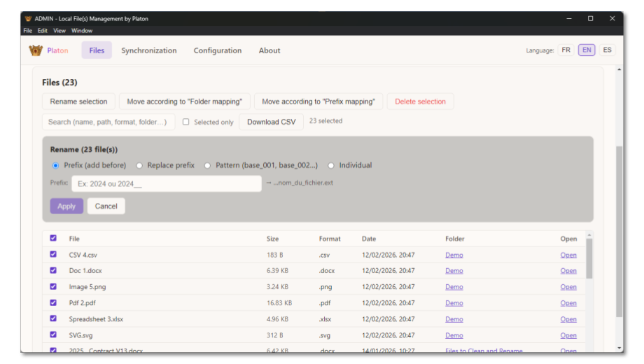Screen dimensions: 644x364
Task: Select the "Individual" rename option
Action: (331, 166)
